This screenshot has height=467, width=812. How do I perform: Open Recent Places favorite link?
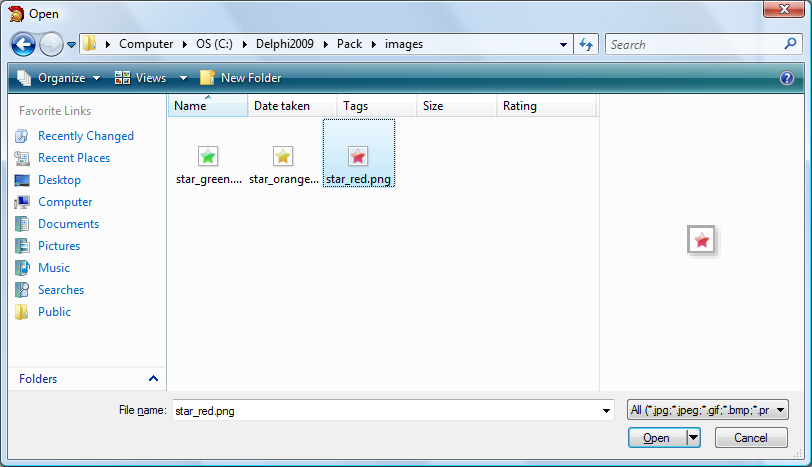(x=74, y=158)
